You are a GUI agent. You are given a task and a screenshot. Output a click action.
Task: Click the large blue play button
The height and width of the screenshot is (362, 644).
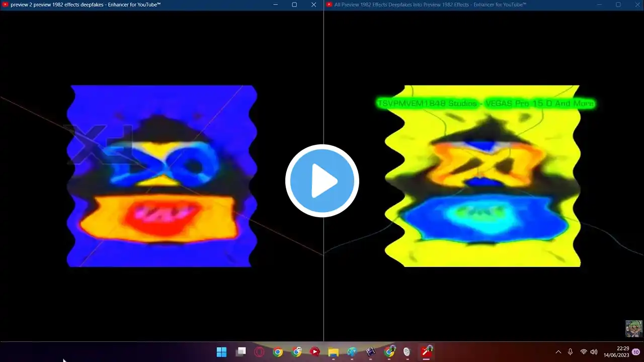coord(322,181)
